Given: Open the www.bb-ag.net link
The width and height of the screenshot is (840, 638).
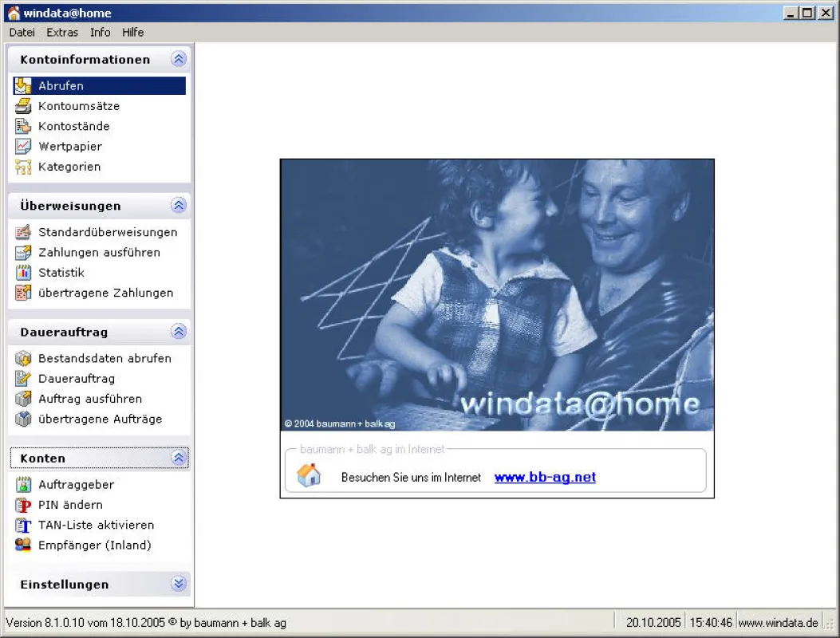Looking at the screenshot, I should pos(545,477).
